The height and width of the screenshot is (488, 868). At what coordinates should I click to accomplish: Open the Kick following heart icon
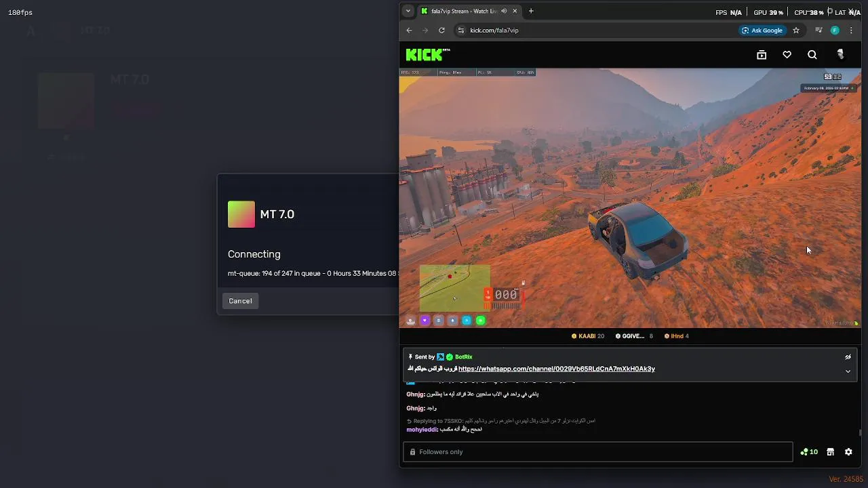coord(787,55)
